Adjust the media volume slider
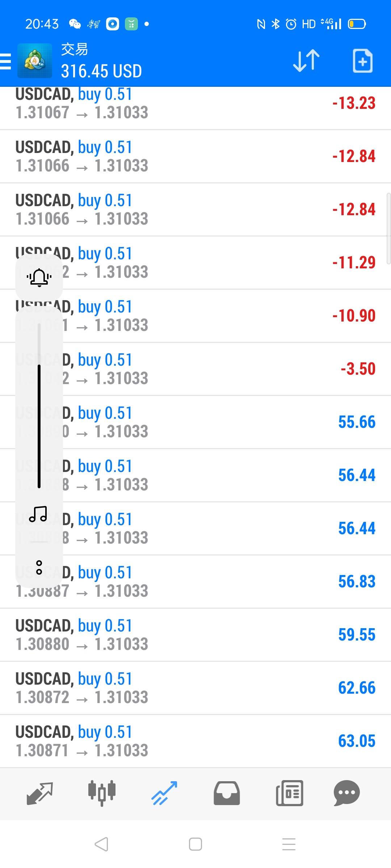Image resolution: width=391 pixels, height=868 pixels. point(39,426)
